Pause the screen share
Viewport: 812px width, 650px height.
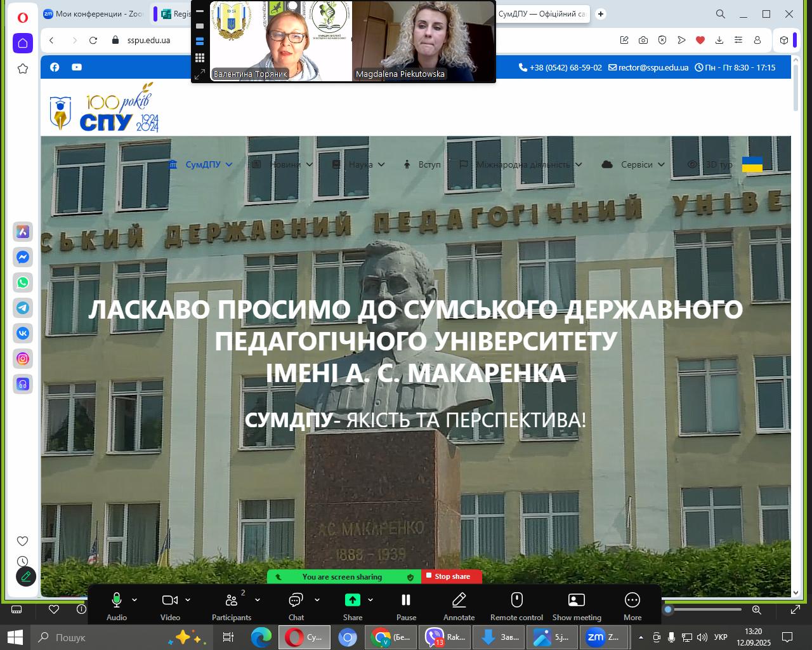pos(406,606)
